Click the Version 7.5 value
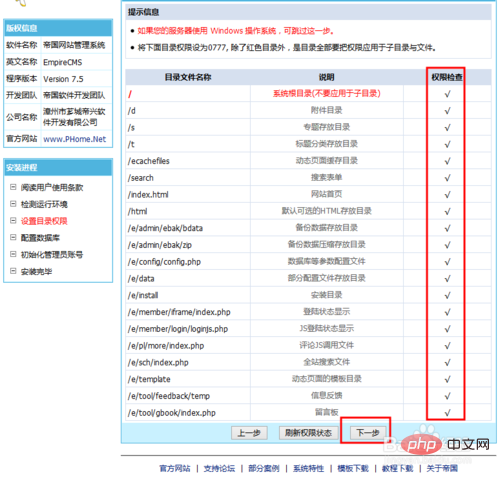The height and width of the screenshot is (477, 500). click(x=63, y=79)
